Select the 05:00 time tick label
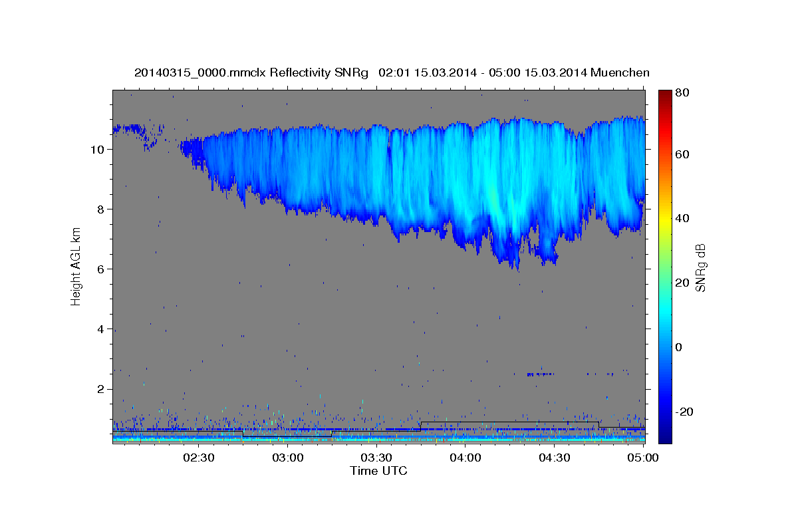Screen dimensions: 798x532 click(642, 458)
